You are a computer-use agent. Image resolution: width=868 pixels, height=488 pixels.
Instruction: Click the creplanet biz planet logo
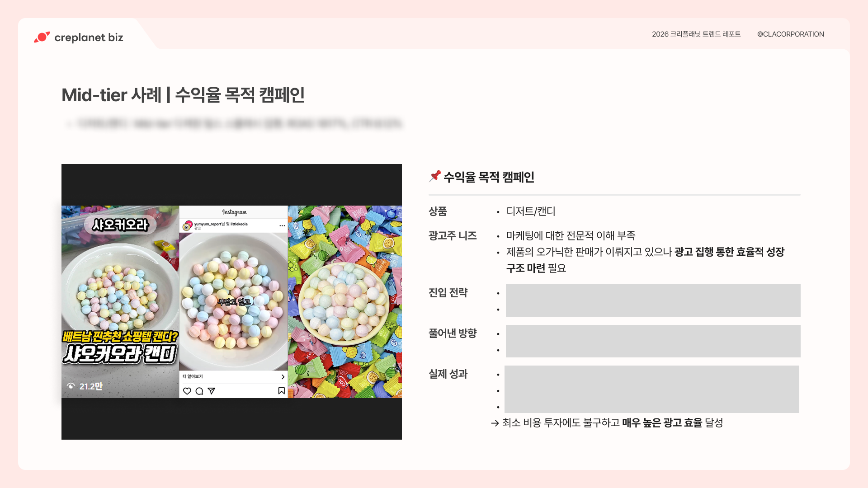point(42,37)
